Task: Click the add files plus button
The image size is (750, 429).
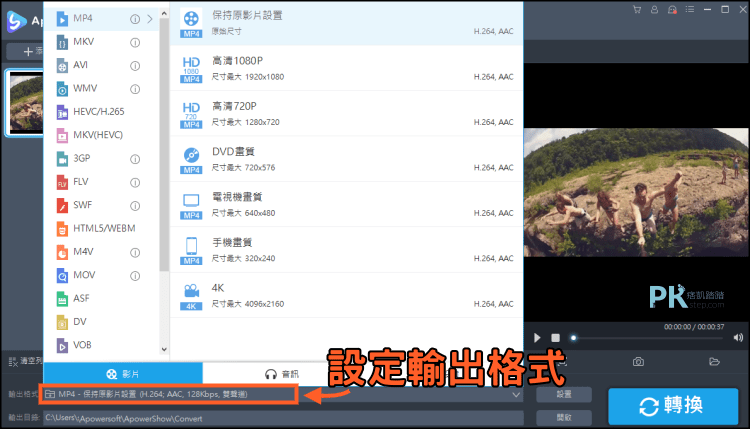Action: coord(27,51)
